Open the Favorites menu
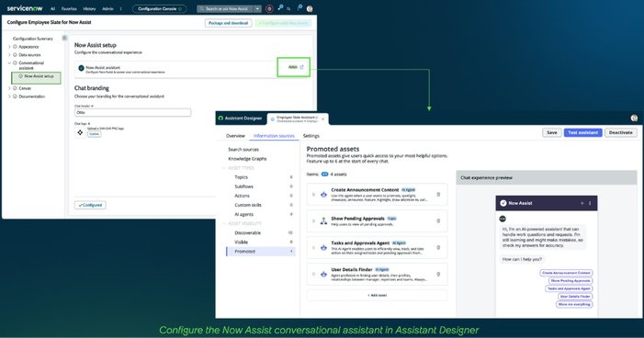Image resolution: width=644 pixels, height=338 pixels. [69, 8]
